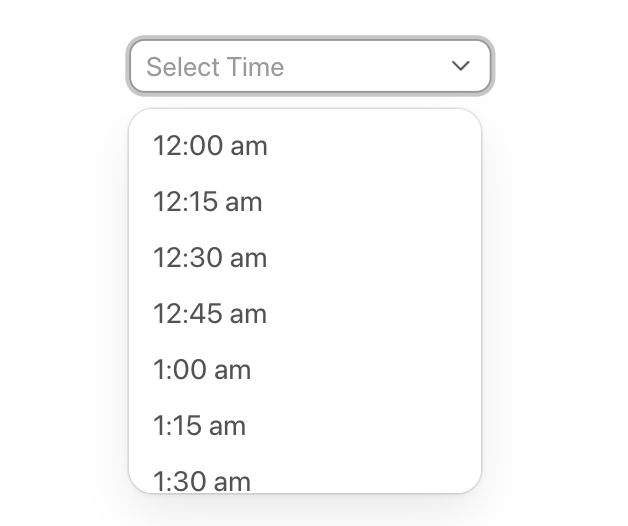Set time to quarter past midnight
This screenshot has height=526, width=628.
click(x=207, y=202)
